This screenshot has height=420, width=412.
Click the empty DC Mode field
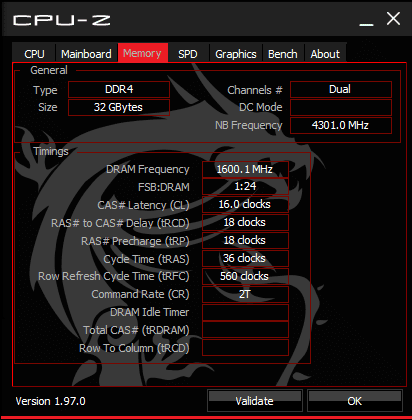[341, 107]
